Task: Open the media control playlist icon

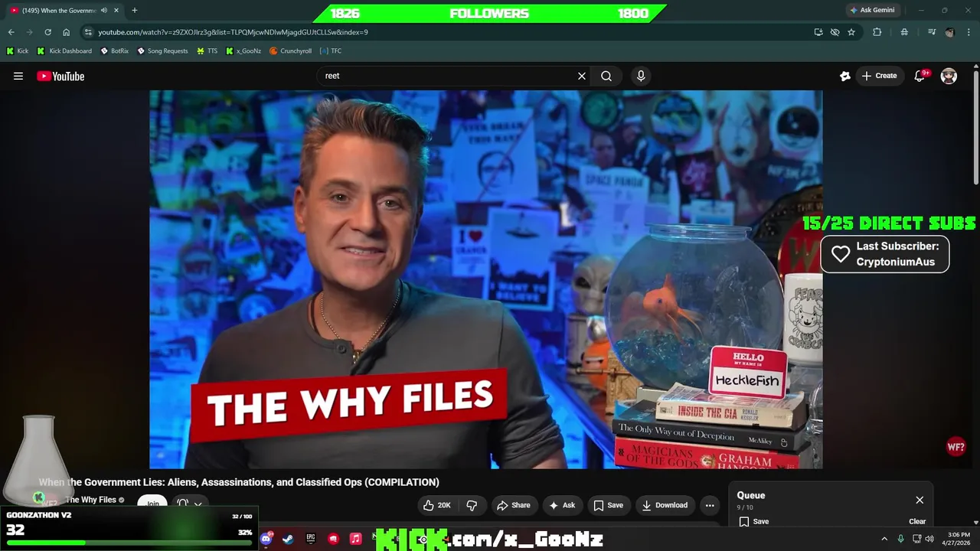Action: click(932, 32)
